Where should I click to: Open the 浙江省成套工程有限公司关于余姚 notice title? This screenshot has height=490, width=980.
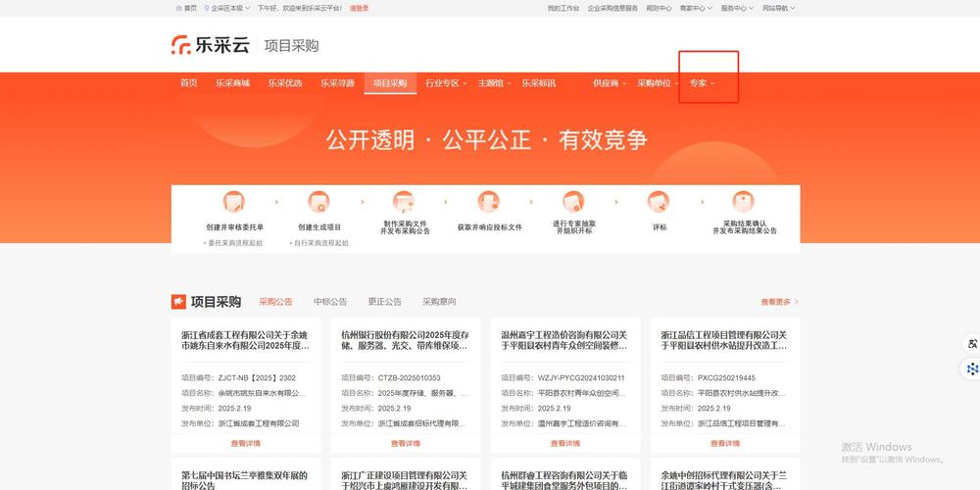pos(246,341)
